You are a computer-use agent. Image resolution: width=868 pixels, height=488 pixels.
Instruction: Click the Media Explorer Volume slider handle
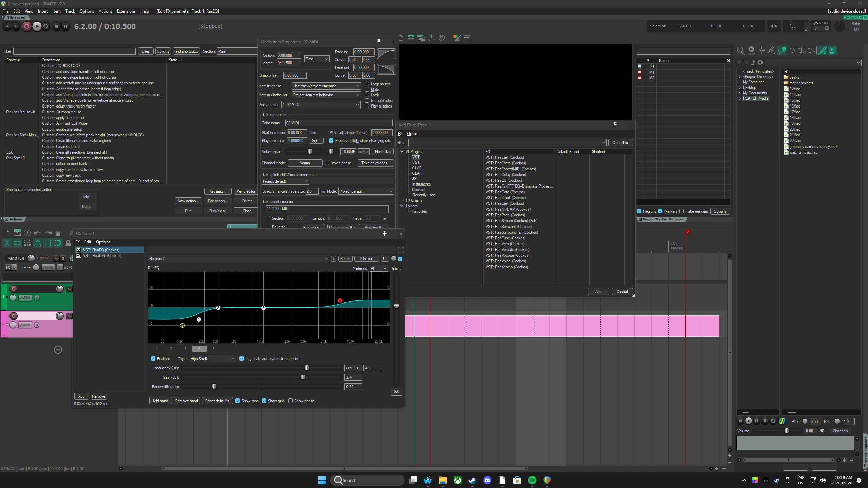pos(787,431)
